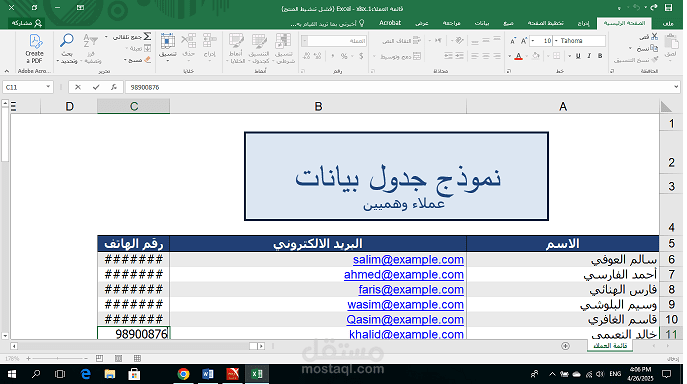Open the cells Format button (تنسيق)
This screenshot has width=687, height=384.
pos(167,46)
